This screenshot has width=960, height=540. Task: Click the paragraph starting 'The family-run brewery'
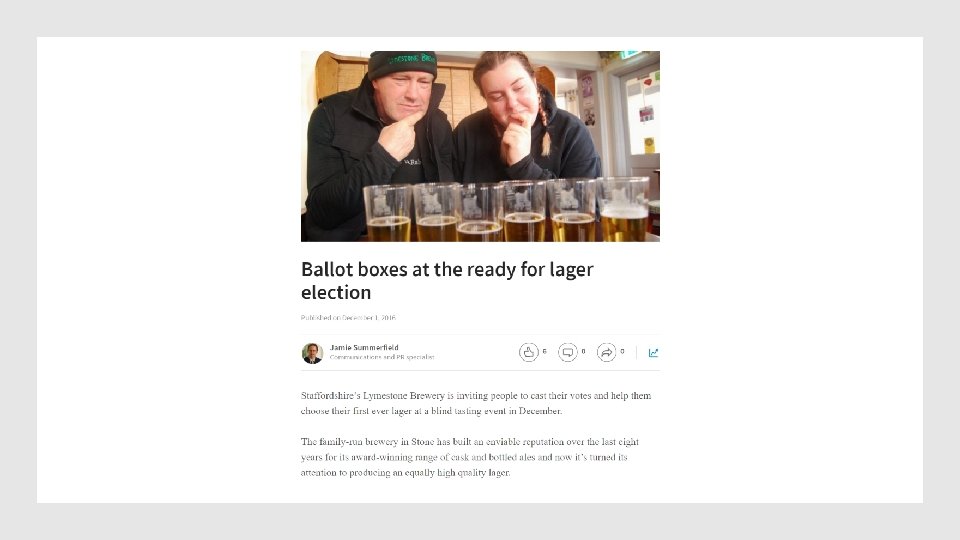point(470,457)
